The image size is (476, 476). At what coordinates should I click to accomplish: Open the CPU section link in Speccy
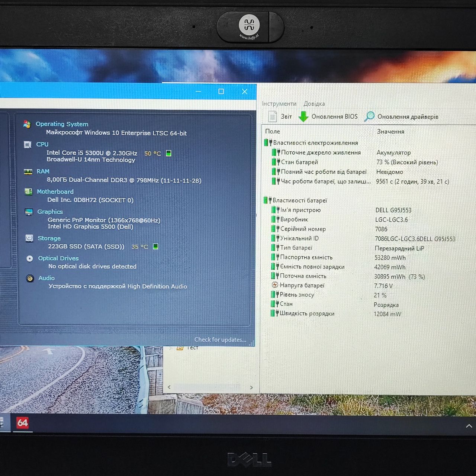pos(42,144)
